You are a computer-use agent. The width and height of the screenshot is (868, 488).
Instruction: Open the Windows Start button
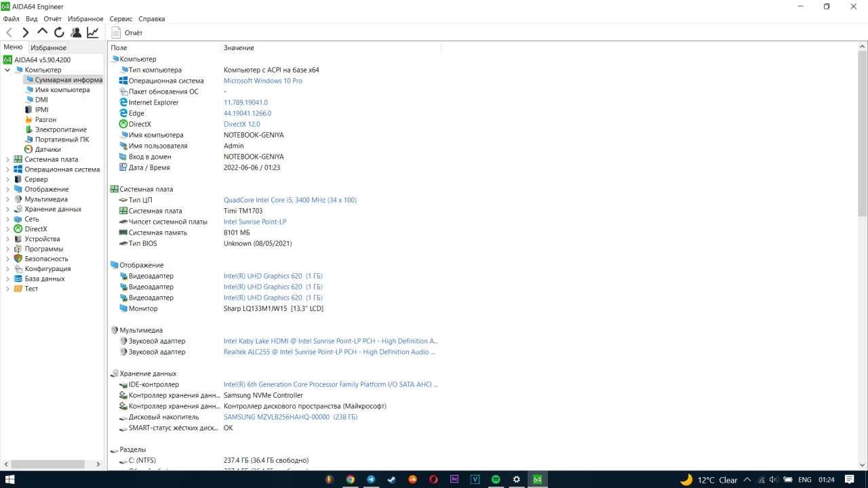coord(10,479)
